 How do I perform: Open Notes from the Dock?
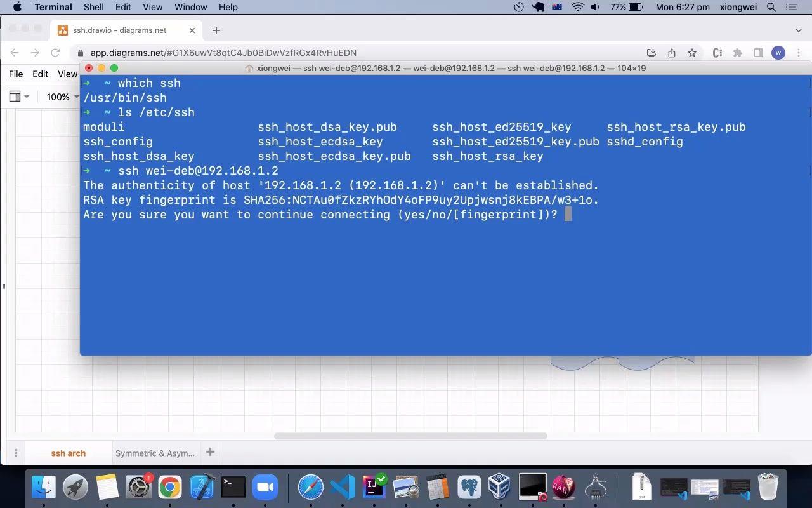tap(107, 487)
